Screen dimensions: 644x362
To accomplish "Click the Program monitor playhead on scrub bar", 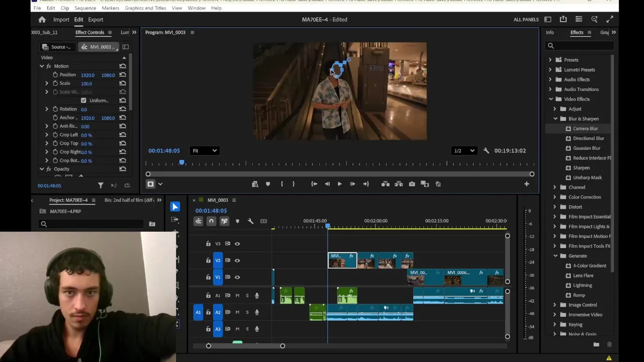I will (182, 162).
